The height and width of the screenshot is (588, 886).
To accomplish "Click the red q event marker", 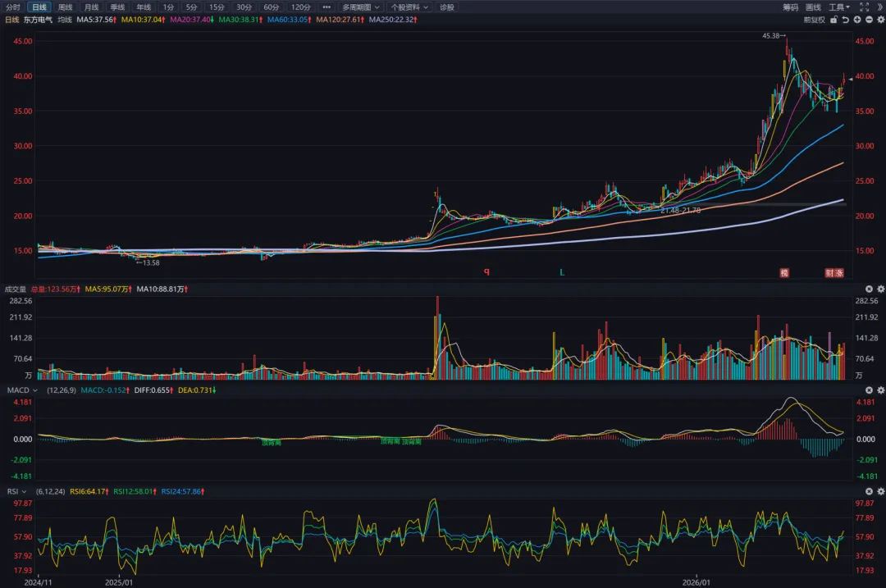I will point(486,271).
